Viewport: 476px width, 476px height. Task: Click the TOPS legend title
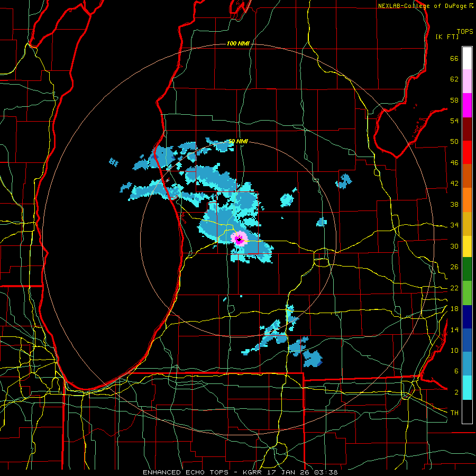465,32
